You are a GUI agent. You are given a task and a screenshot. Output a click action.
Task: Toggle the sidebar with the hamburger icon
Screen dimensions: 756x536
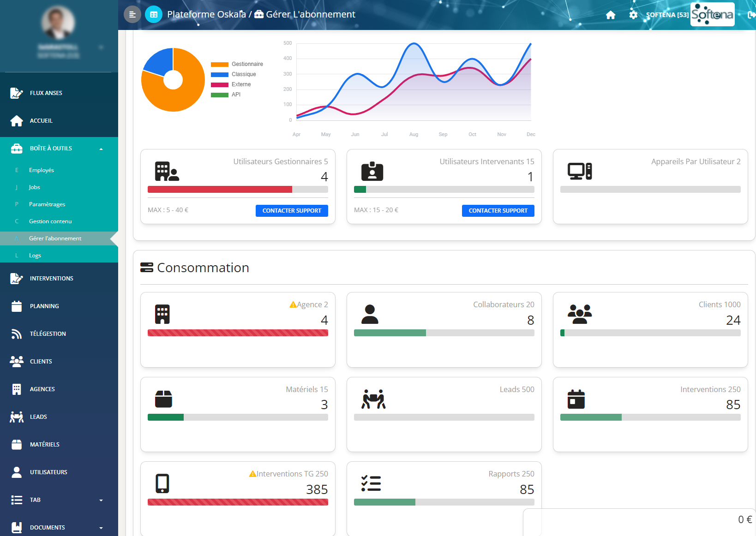132,14
